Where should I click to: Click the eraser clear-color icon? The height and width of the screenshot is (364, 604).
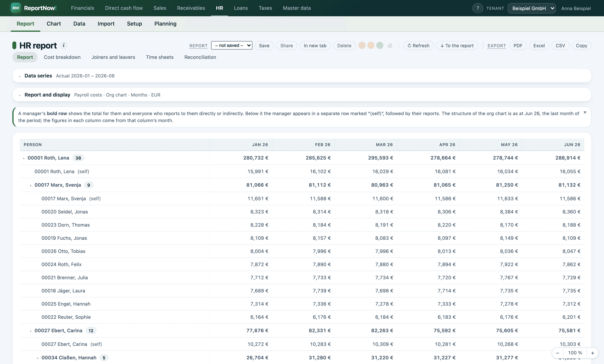[390, 46]
